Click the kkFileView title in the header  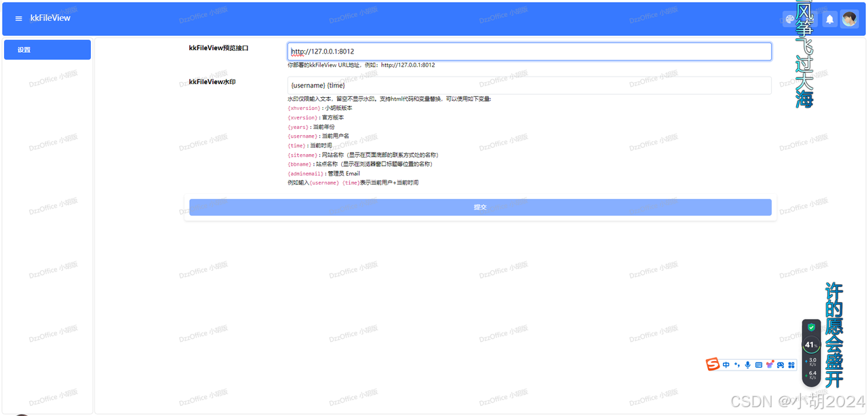pos(51,18)
